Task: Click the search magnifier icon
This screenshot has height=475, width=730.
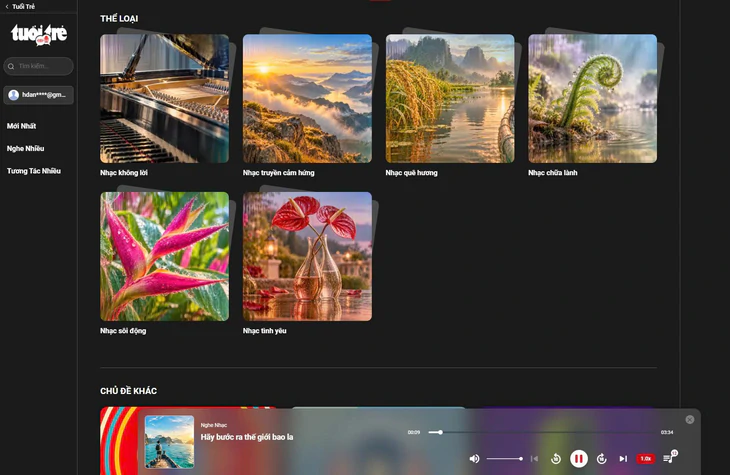Action: pyautogui.click(x=11, y=67)
